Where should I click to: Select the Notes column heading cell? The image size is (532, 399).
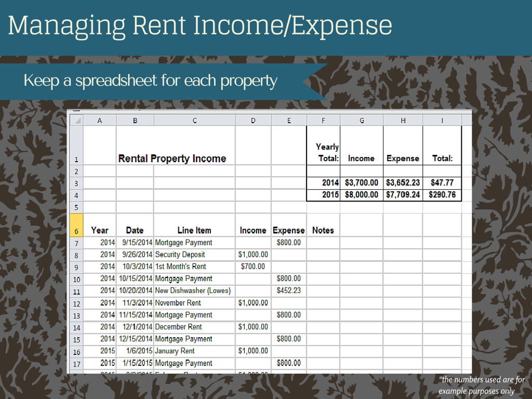click(x=323, y=230)
